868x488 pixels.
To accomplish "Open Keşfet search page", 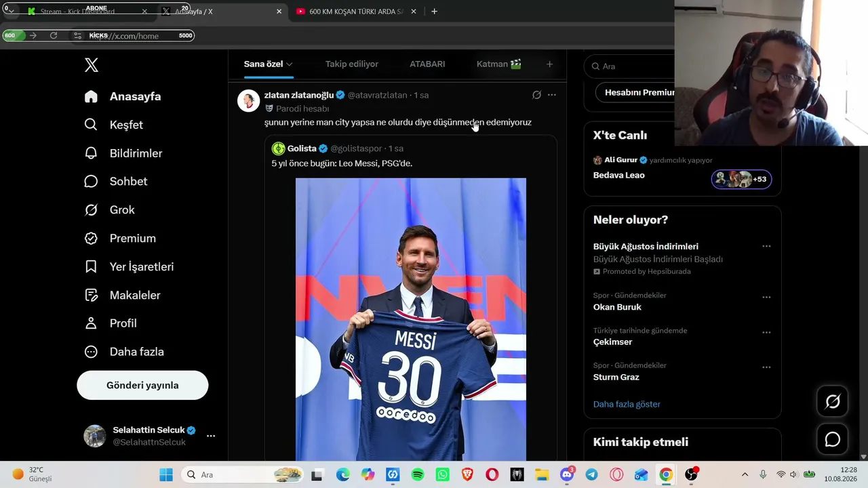I will [113, 125].
